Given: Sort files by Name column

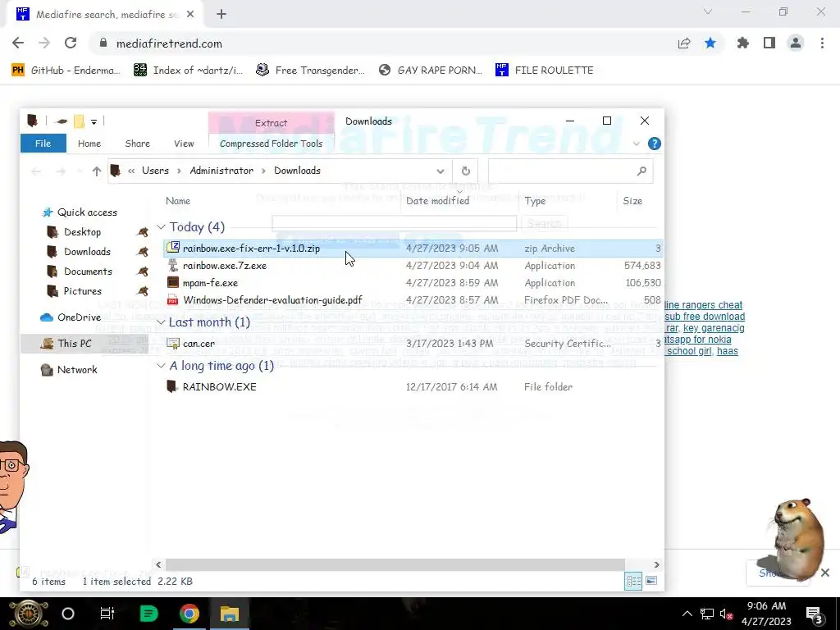Looking at the screenshot, I should [x=178, y=201].
